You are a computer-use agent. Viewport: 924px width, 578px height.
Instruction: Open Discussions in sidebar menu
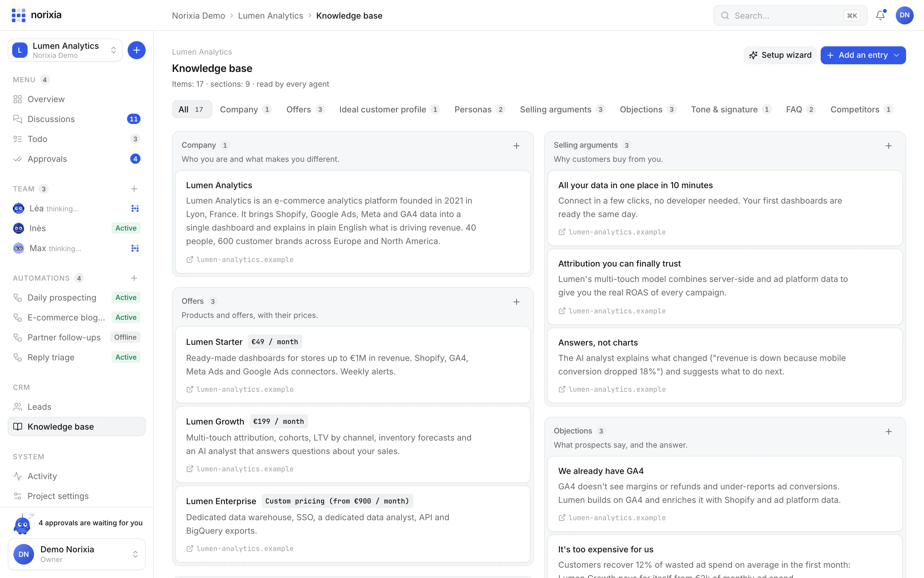tap(76, 119)
